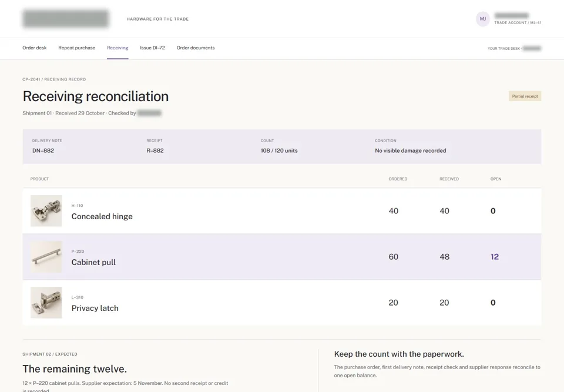Switch to Repeat purchase tab
564x392 pixels.
(x=76, y=48)
